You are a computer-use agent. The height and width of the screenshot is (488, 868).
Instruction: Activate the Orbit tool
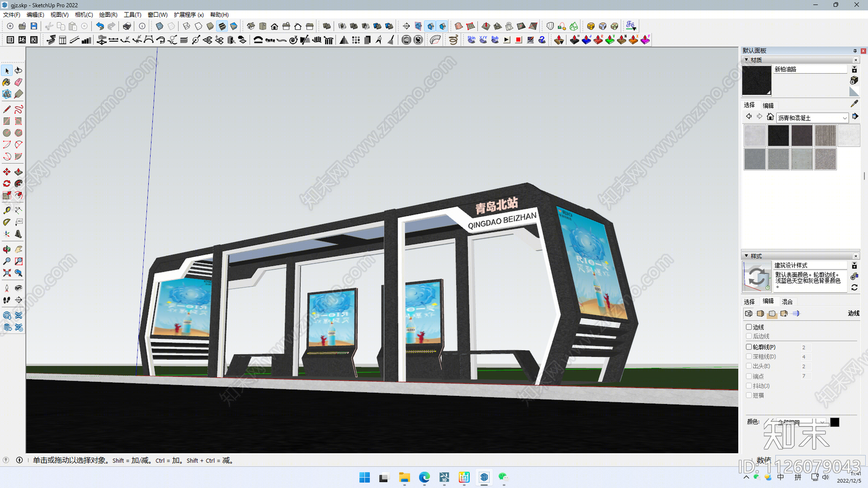pos(7,249)
